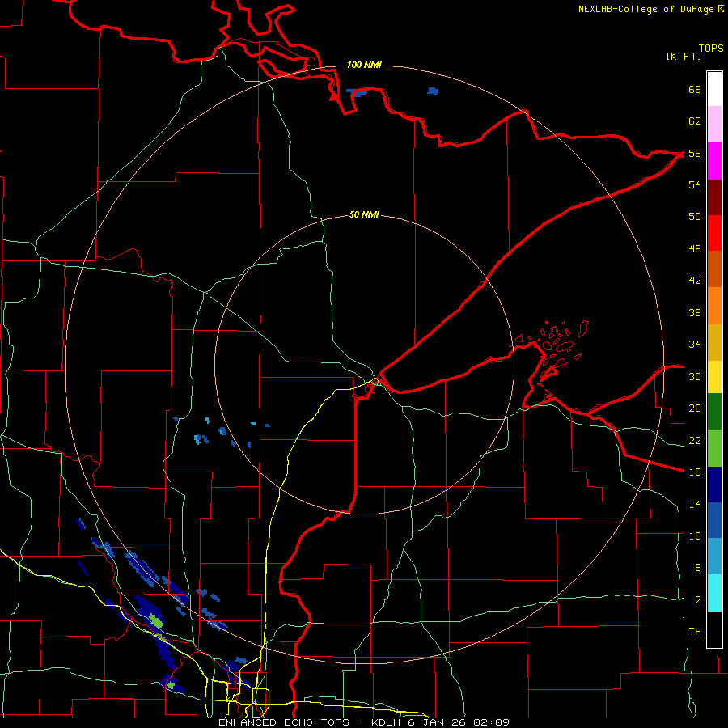This screenshot has height=728, width=728.
Task: Click the 'NEXLAB-College of DuPage' credit text
Action: [647, 9]
